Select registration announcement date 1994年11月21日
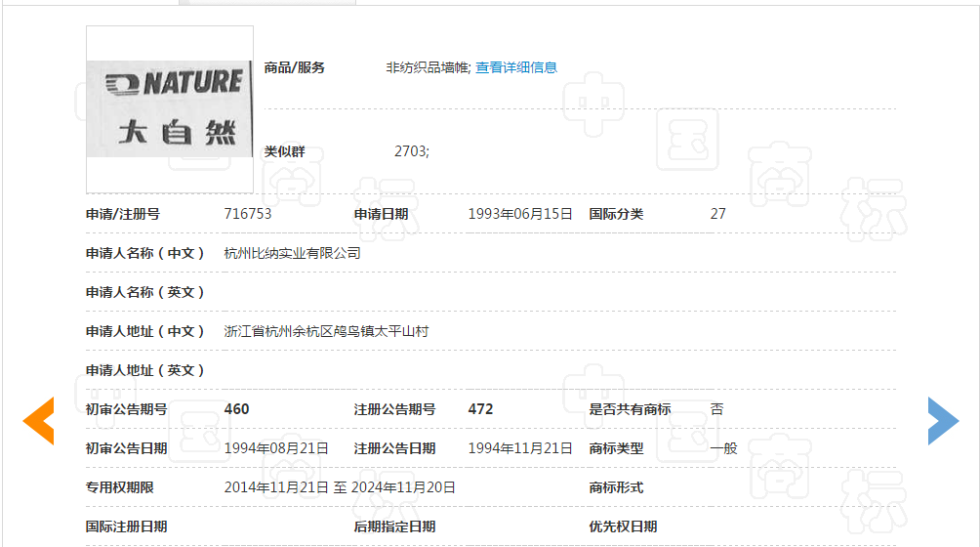The image size is (980, 547). click(x=520, y=448)
